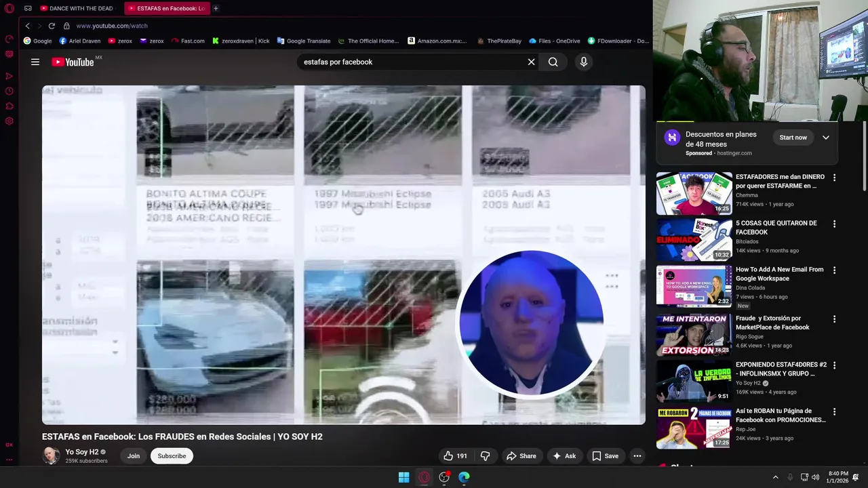The width and height of the screenshot is (868, 488).
Task: Open Opera sidebar Twitch icon
Action: (9, 54)
